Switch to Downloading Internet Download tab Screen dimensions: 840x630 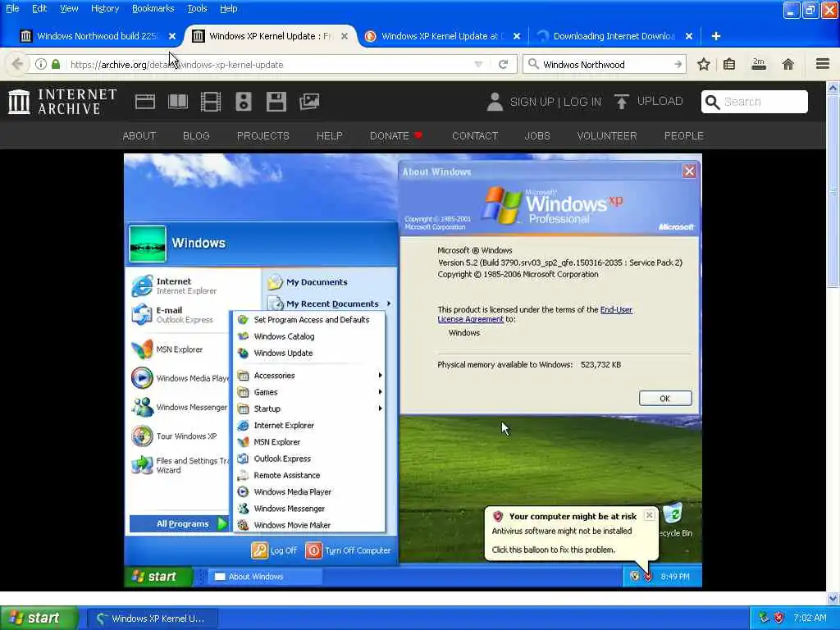click(x=614, y=36)
